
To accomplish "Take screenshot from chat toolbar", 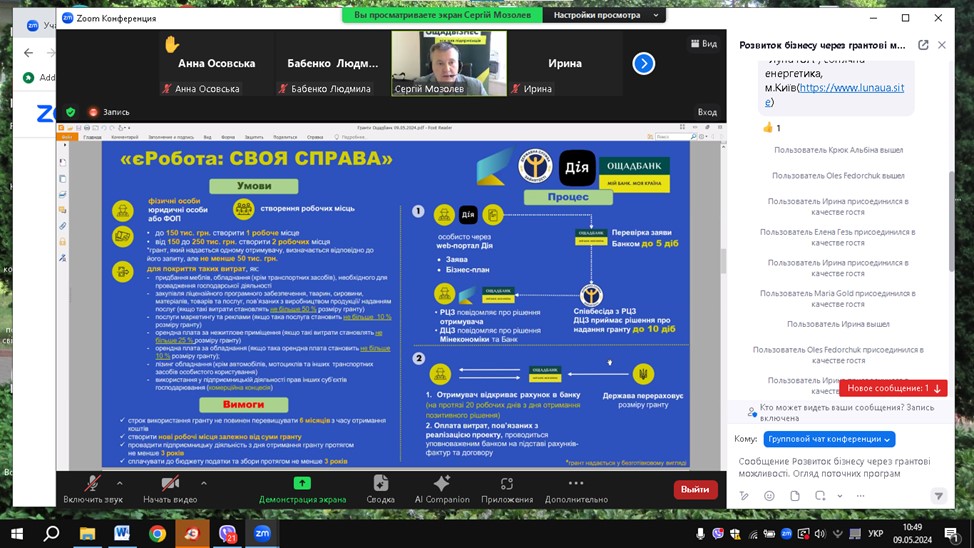I will (821, 496).
